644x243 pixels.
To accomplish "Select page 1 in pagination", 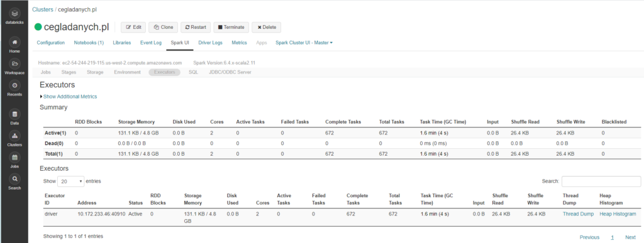I will (x=613, y=237).
